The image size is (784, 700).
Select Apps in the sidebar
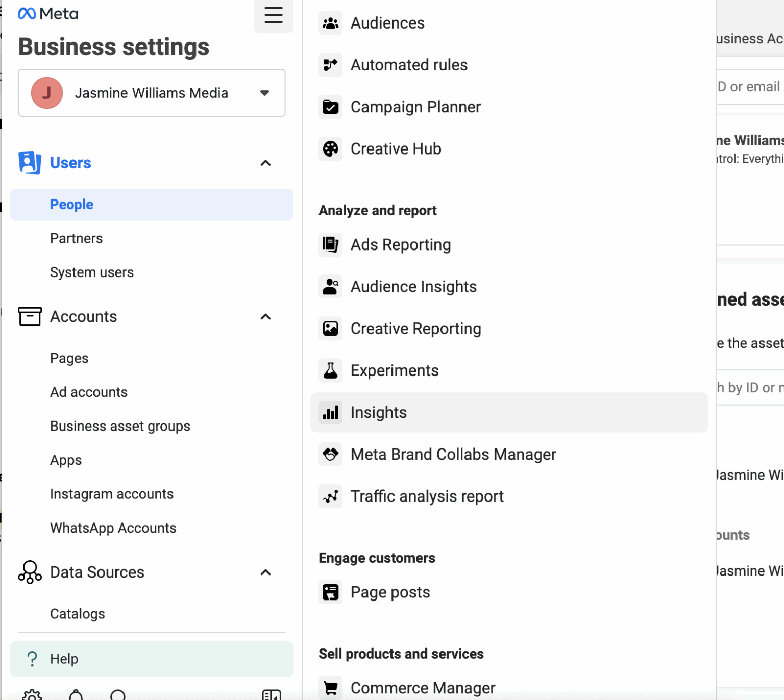(x=66, y=460)
